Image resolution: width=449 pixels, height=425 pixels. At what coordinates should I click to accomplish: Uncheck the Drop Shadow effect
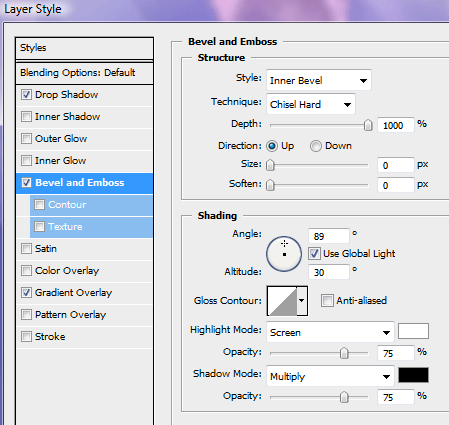tap(26, 95)
